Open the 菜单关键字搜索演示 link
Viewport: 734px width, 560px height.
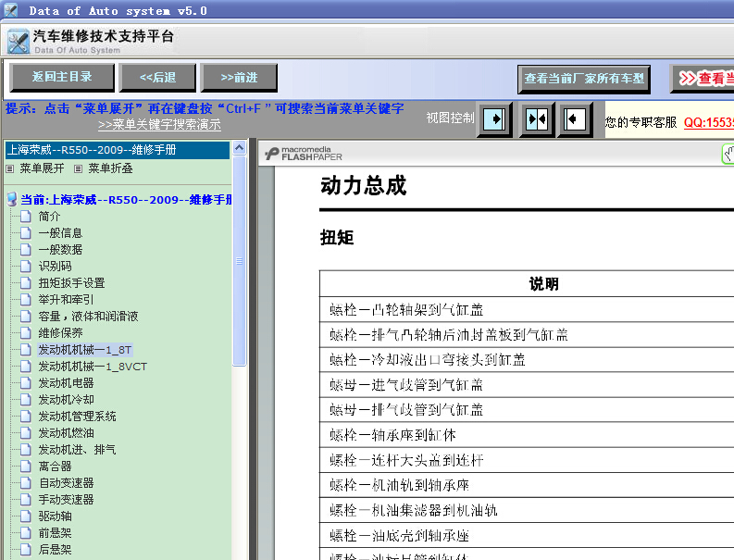click(x=159, y=125)
